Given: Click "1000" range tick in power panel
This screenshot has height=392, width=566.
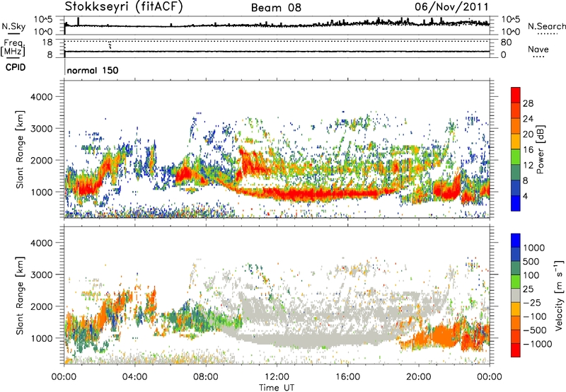Looking at the screenshot, I should (42, 192).
